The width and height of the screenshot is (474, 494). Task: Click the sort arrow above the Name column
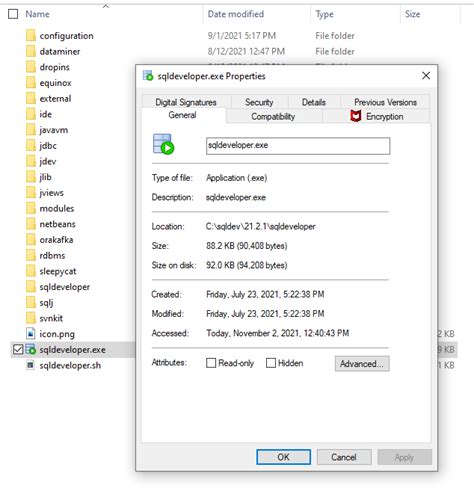coord(106,6)
